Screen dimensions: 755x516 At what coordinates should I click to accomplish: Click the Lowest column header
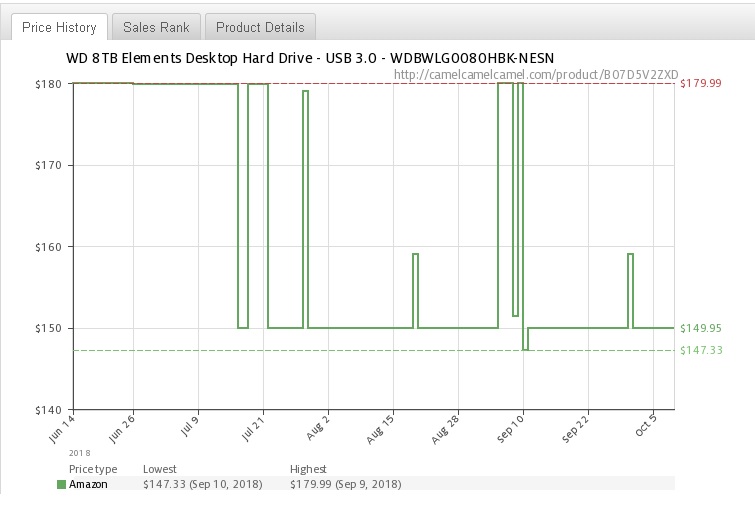tap(160, 469)
